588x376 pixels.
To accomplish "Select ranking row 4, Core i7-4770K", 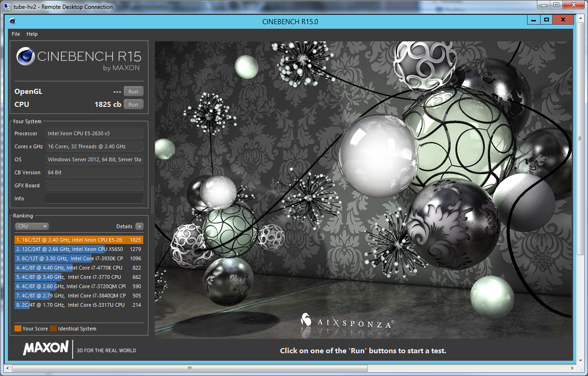I will pos(79,268).
